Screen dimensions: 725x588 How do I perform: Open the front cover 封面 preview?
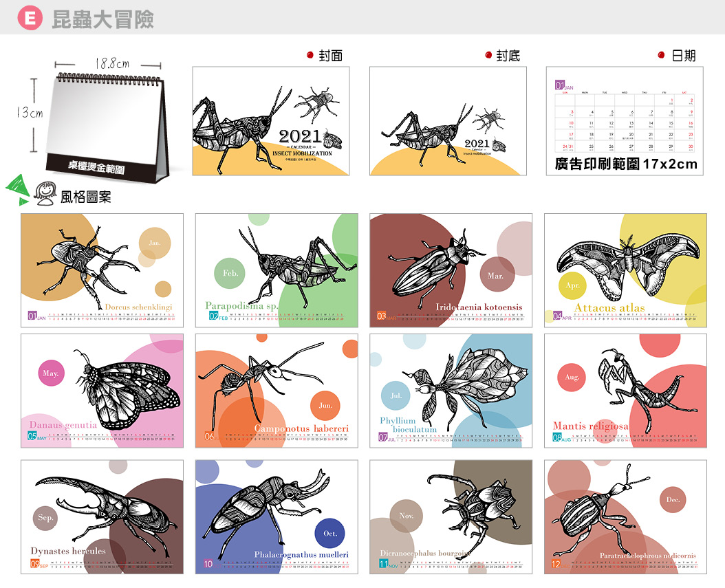point(271,121)
